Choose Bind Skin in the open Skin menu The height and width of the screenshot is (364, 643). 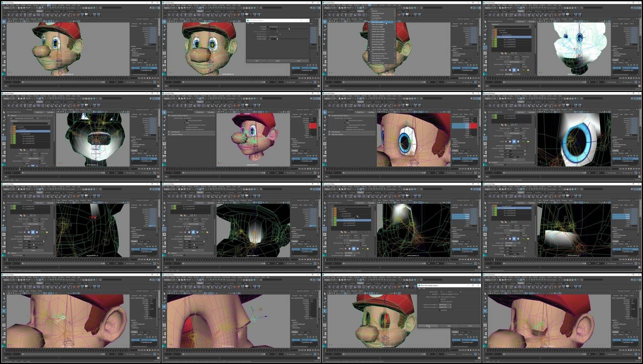click(x=375, y=11)
